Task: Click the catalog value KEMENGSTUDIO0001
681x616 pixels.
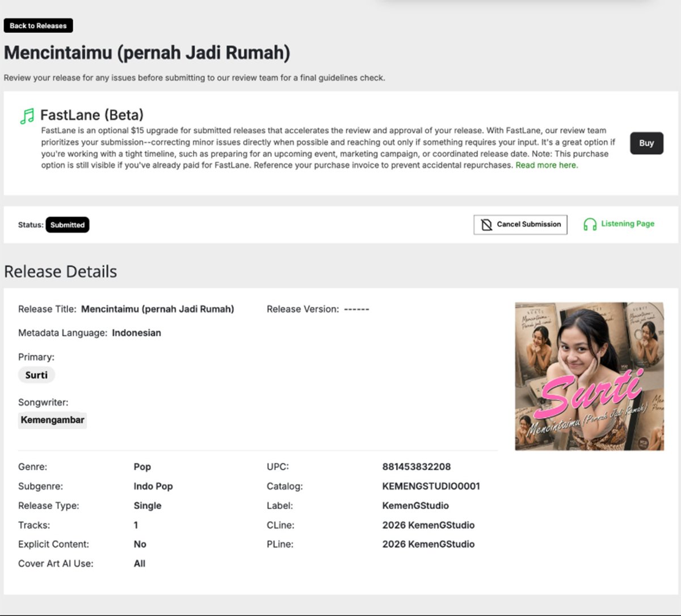Action: [431, 486]
